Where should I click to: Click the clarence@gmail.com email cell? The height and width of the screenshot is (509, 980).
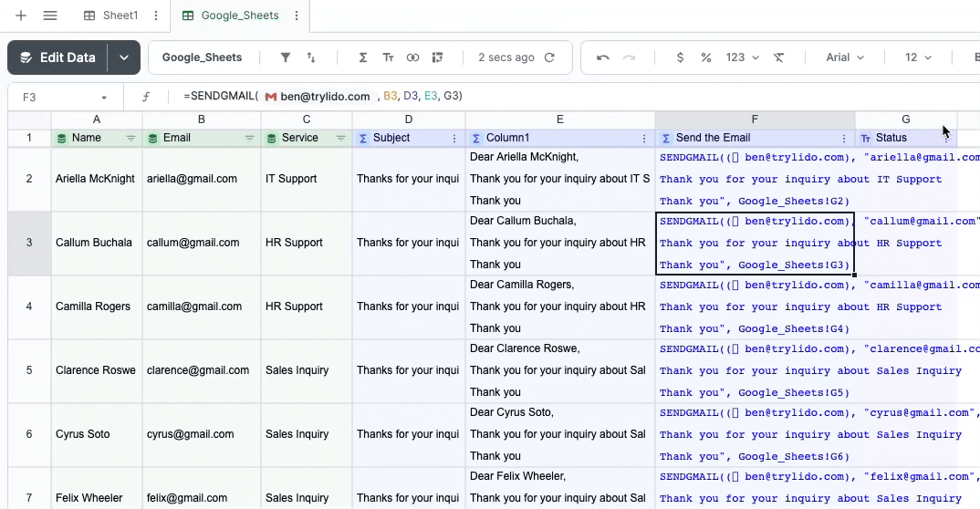(x=202, y=370)
